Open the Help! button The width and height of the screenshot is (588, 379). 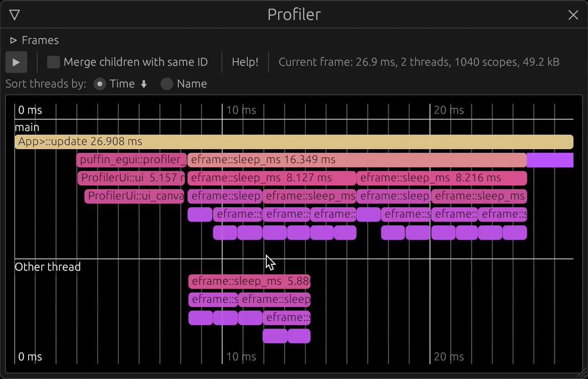tap(245, 62)
